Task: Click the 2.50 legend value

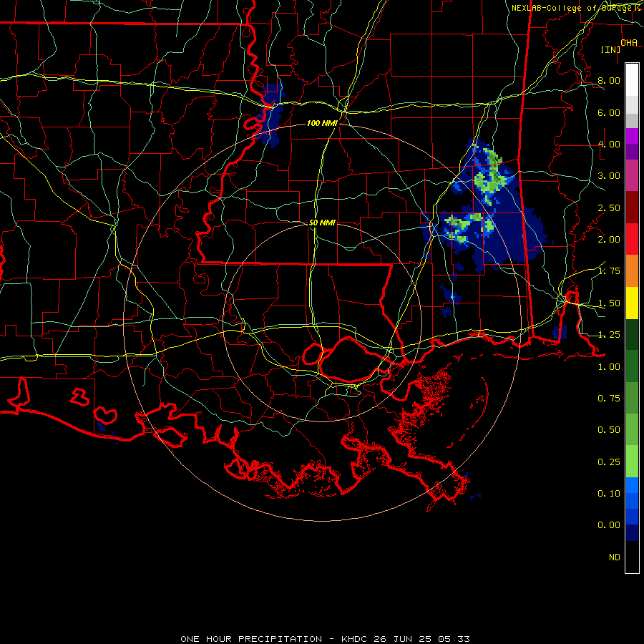Action: click(609, 208)
